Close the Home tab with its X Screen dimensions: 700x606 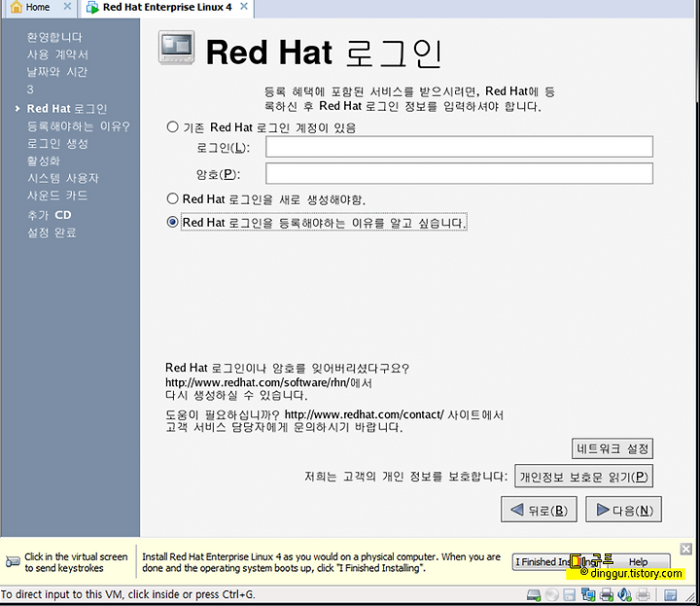[x=67, y=6]
